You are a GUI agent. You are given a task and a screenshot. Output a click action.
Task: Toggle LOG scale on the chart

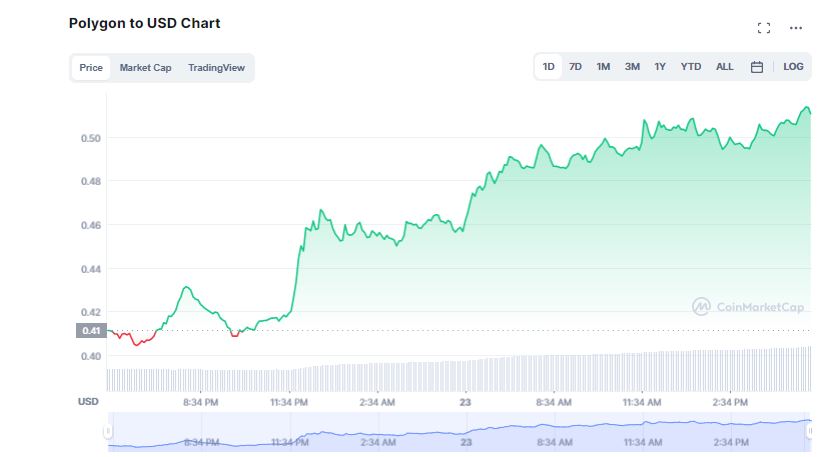[x=793, y=67]
